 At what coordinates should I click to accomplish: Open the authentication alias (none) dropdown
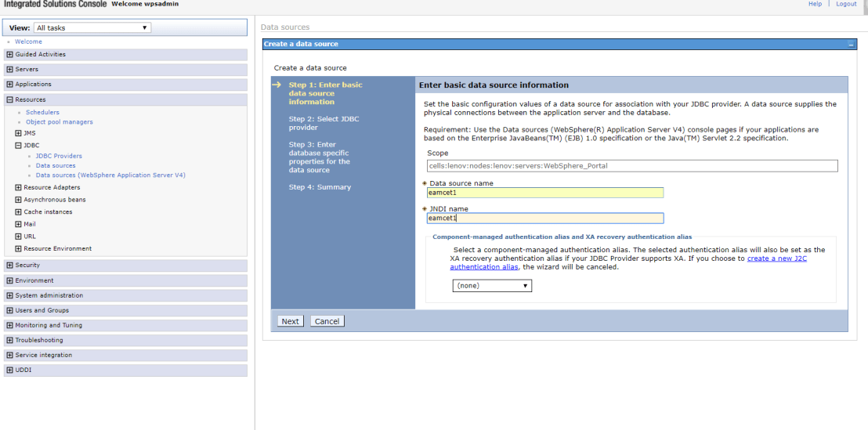click(x=492, y=286)
